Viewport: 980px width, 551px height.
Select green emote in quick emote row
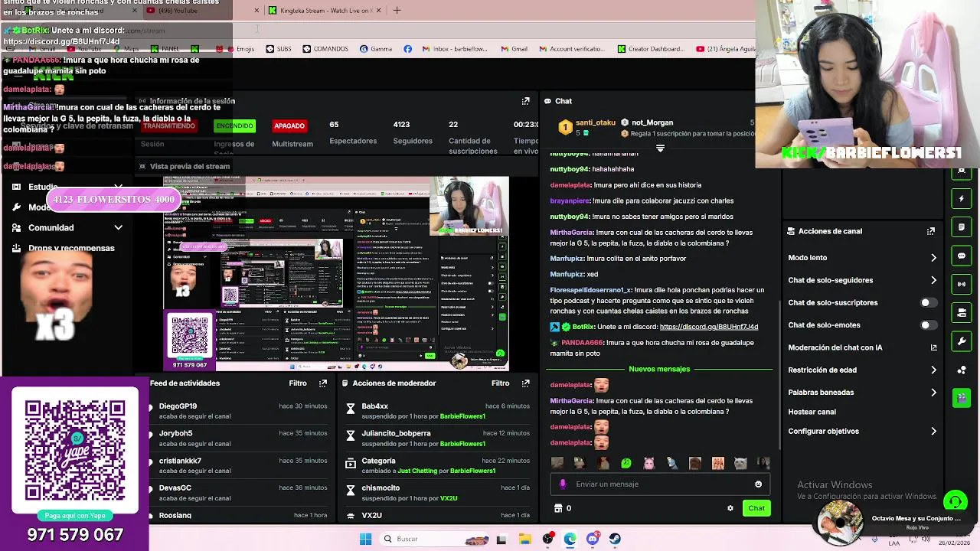[626, 463]
